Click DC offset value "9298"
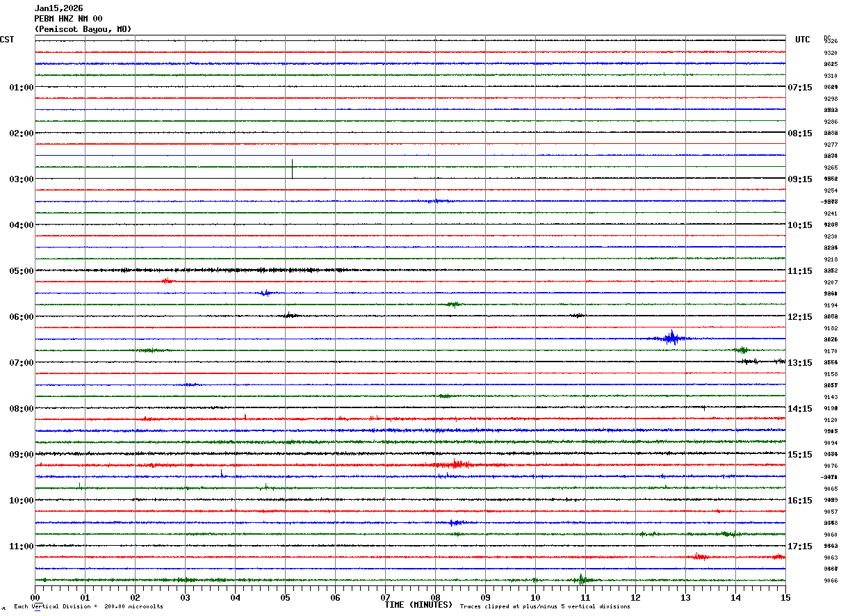841x616 pixels. (x=831, y=99)
